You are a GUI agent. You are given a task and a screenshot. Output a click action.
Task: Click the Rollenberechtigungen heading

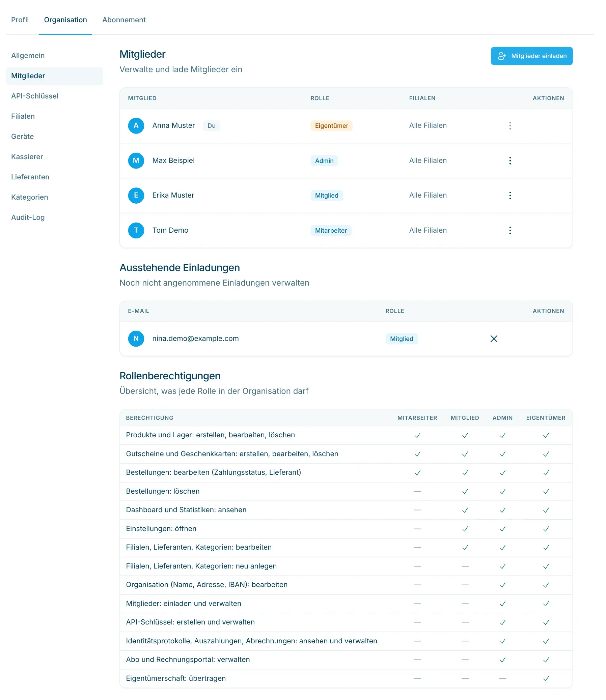point(170,376)
